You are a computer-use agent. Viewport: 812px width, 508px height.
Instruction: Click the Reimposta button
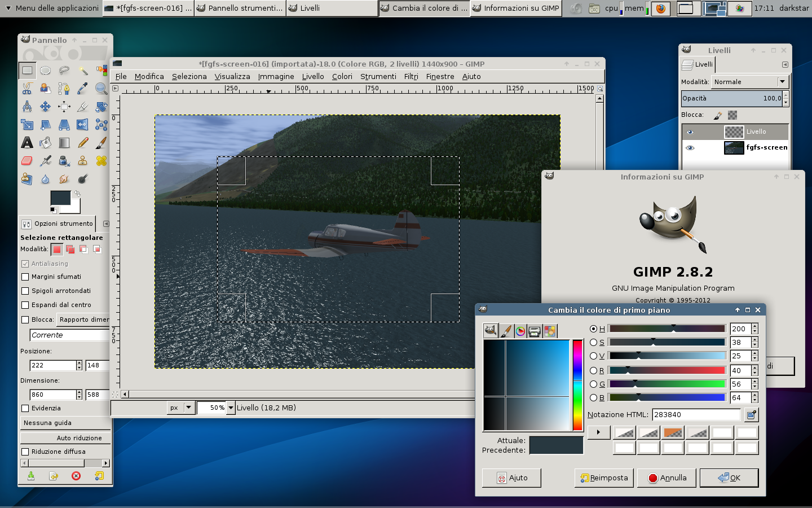(604, 478)
